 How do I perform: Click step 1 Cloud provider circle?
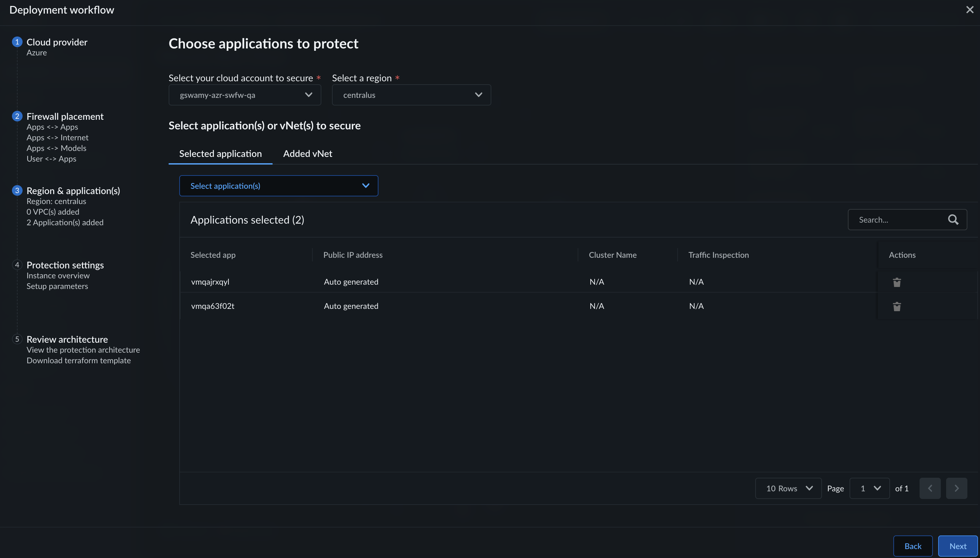[17, 42]
